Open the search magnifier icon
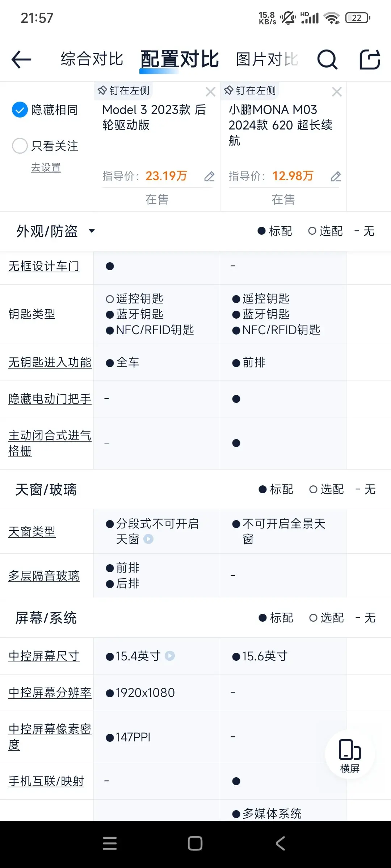The image size is (391, 868). point(327,59)
